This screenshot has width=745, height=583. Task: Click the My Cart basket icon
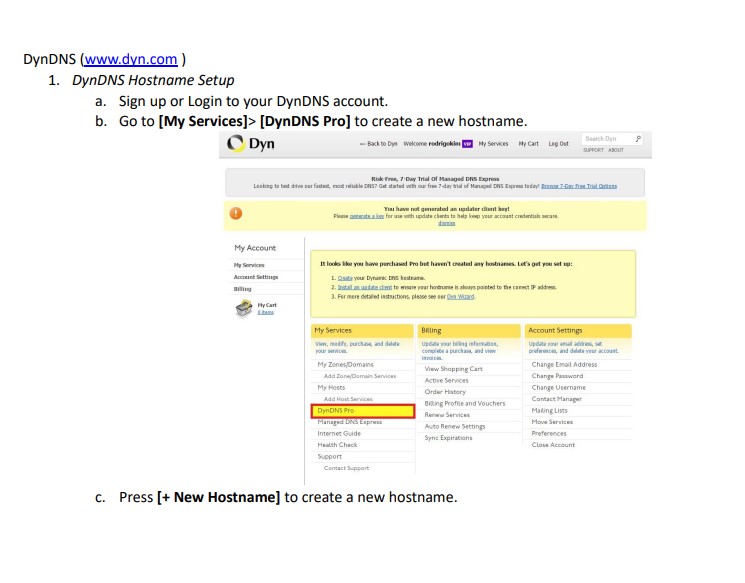point(244,308)
